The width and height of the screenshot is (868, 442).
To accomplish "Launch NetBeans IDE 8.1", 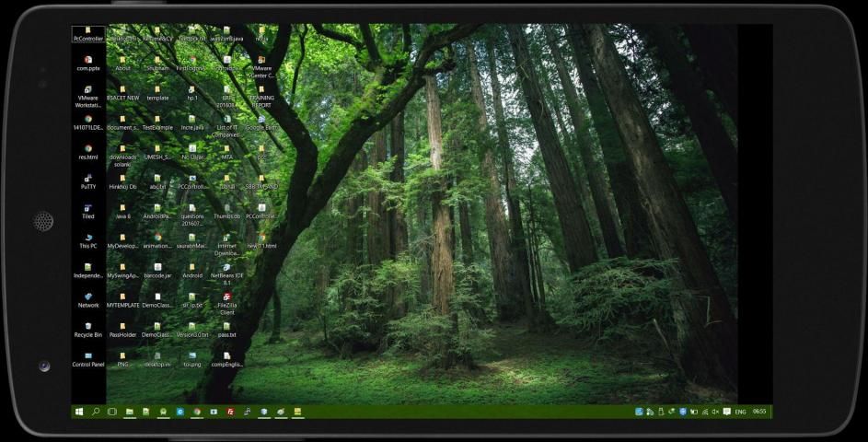I will pyautogui.click(x=226, y=268).
